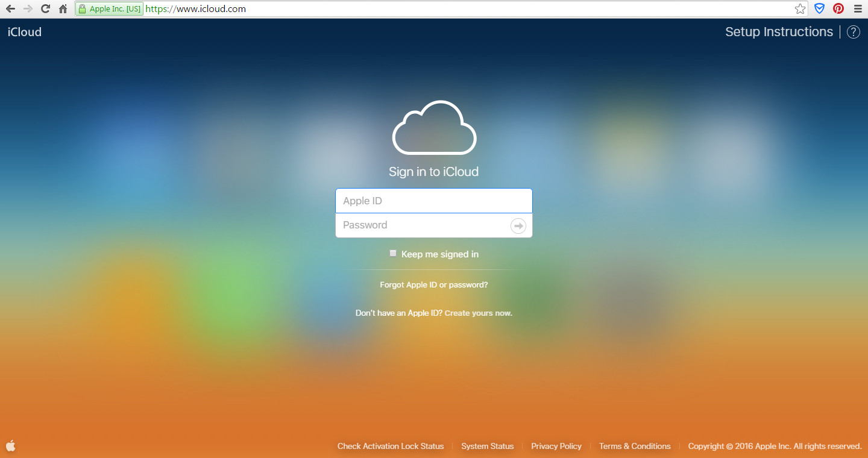Click the iCloud title in the header

coord(25,32)
